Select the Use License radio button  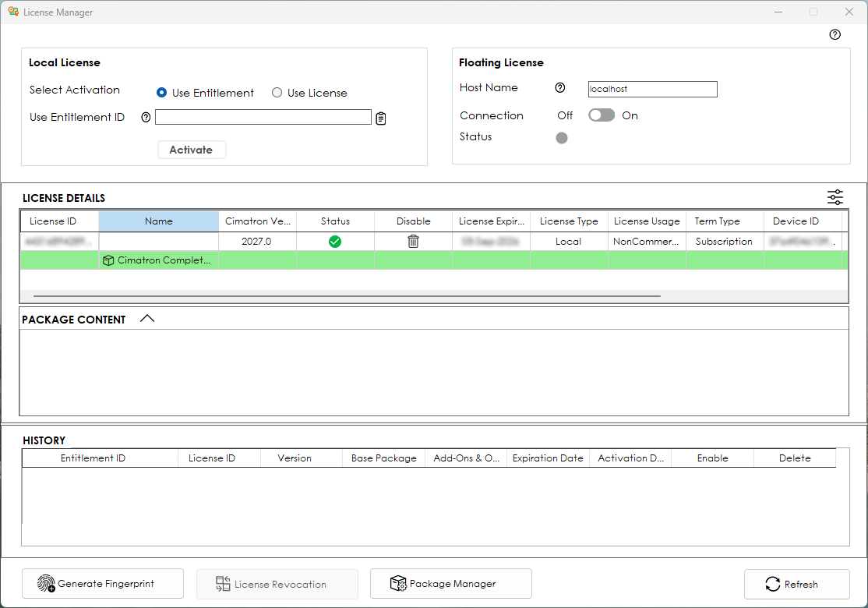[277, 93]
